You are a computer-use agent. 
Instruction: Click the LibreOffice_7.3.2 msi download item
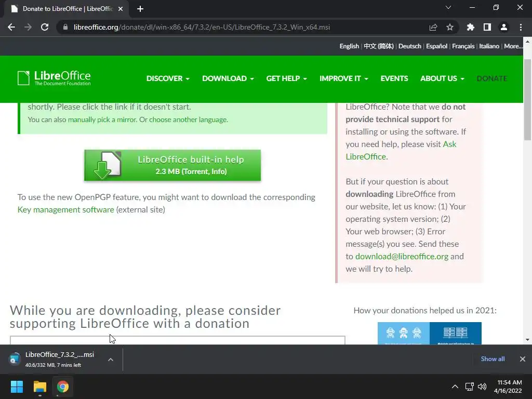[61, 359]
